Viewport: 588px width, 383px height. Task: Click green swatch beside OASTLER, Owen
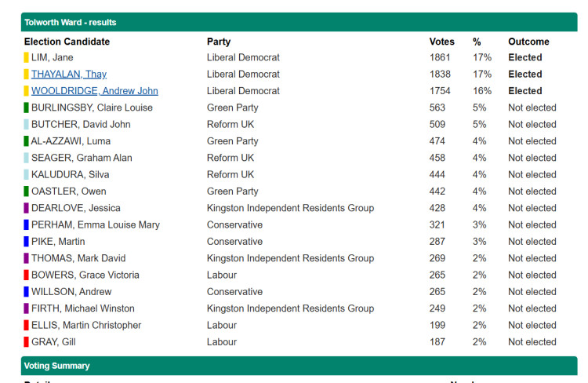pos(26,191)
